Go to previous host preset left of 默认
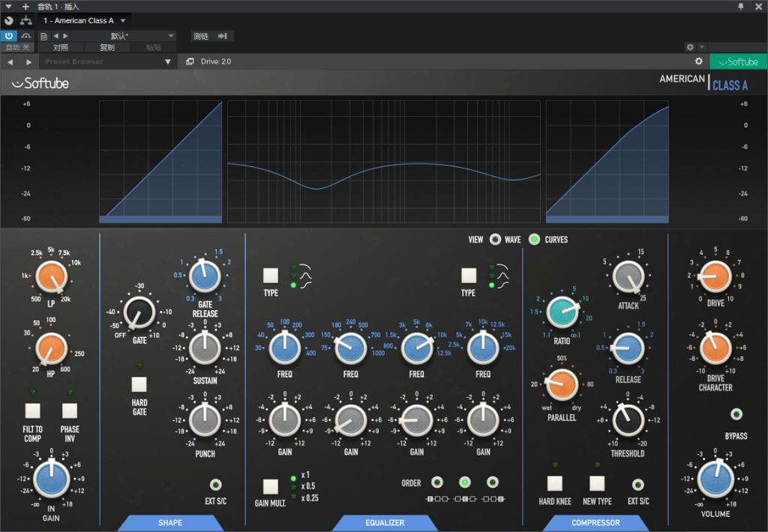Image resolution: width=768 pixels, height=532 pixels. point(55,36)
